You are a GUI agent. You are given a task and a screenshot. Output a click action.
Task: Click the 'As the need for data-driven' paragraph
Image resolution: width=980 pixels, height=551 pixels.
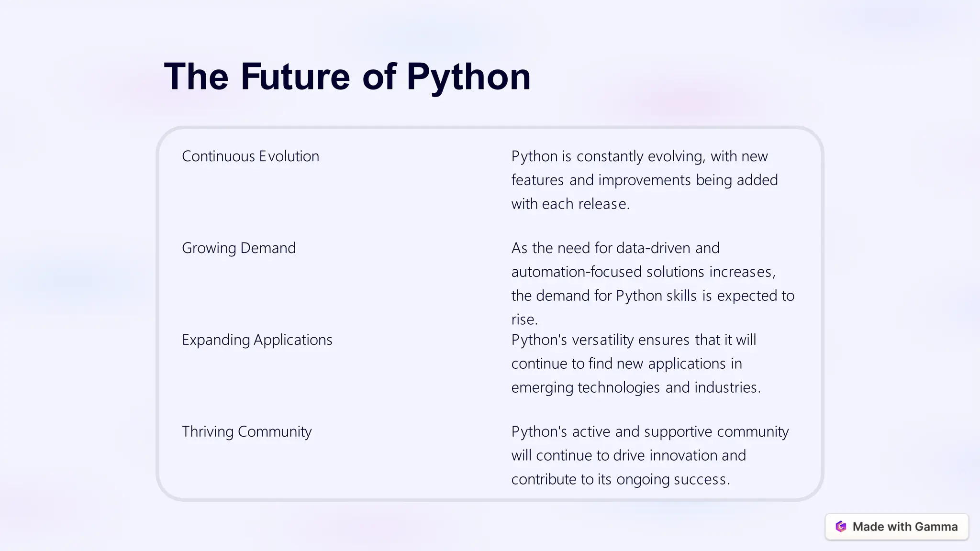[x=653, y=284]
